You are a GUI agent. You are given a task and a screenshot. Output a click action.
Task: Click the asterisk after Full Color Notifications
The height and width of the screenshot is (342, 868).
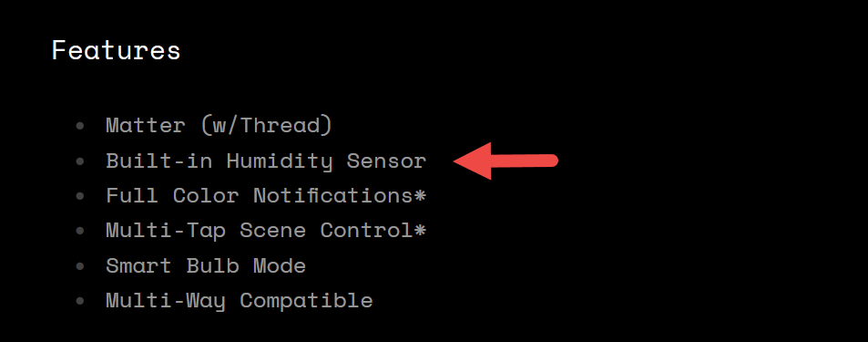coord(420,195)
